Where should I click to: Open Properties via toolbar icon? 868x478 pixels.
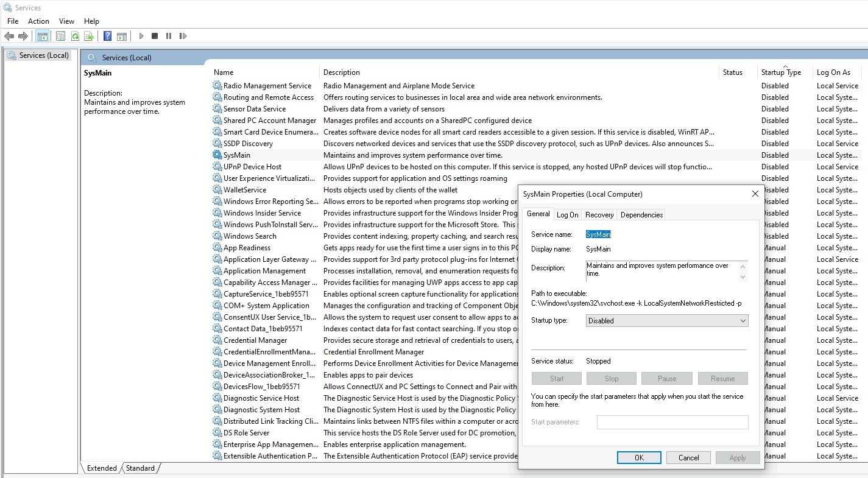60,37
